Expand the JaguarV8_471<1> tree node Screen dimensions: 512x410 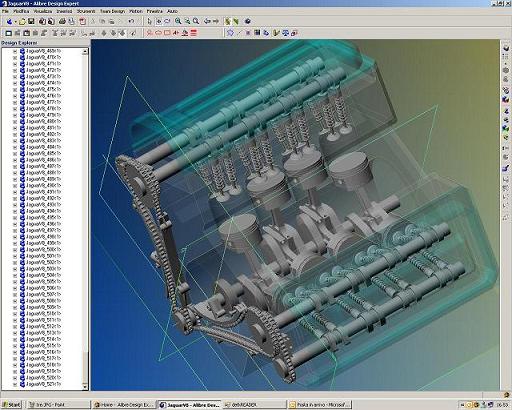(15, 64)
